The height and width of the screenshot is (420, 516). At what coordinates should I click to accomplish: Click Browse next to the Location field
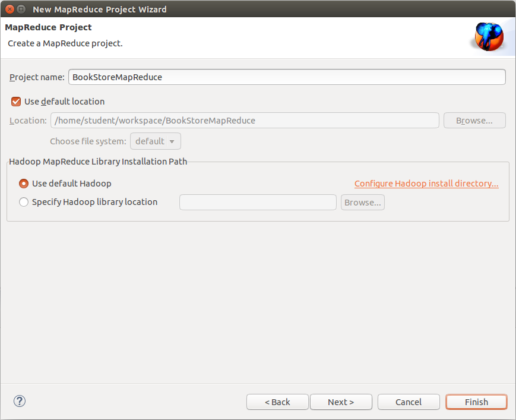click(x=474, y=121)
